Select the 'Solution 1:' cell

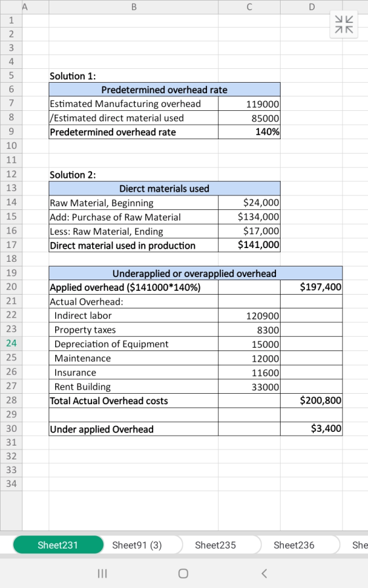pos(133,75)
